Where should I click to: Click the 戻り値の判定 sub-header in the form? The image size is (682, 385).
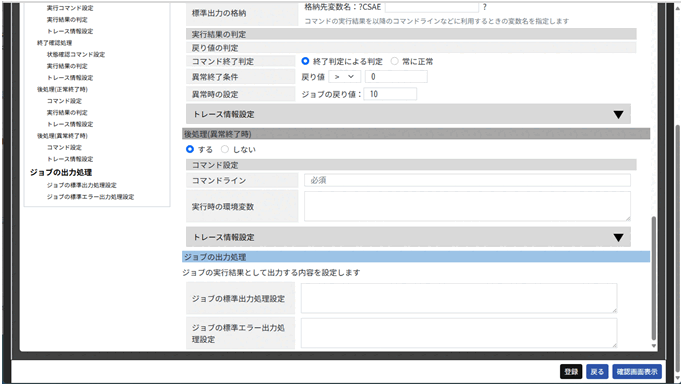pyautogui.click(x=411, y=47)
